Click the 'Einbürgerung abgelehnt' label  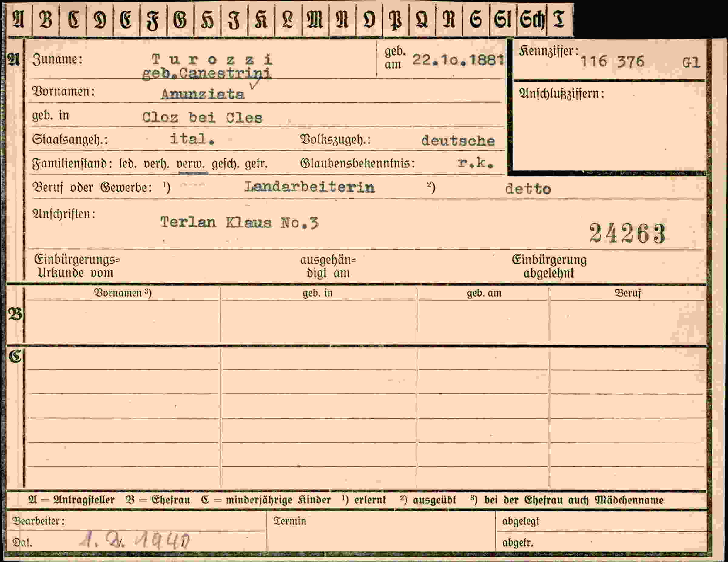point(549,266)
